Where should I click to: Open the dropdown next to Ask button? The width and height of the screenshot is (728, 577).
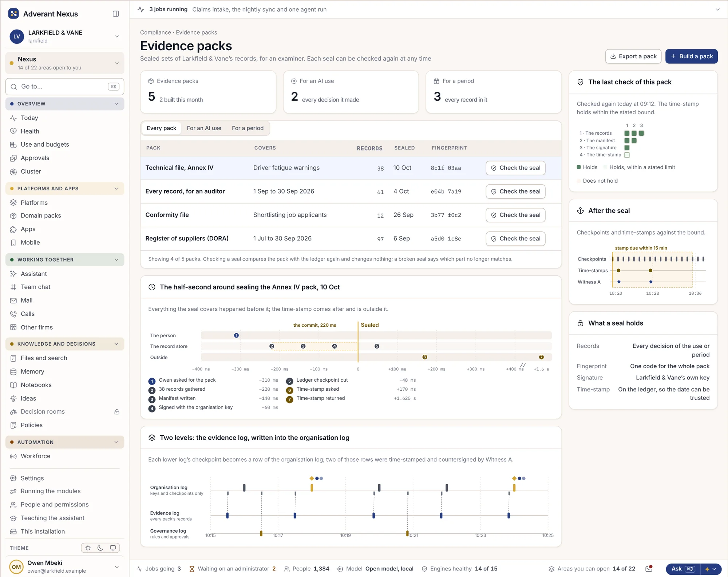pyautogui.click(x=711, y=569)
